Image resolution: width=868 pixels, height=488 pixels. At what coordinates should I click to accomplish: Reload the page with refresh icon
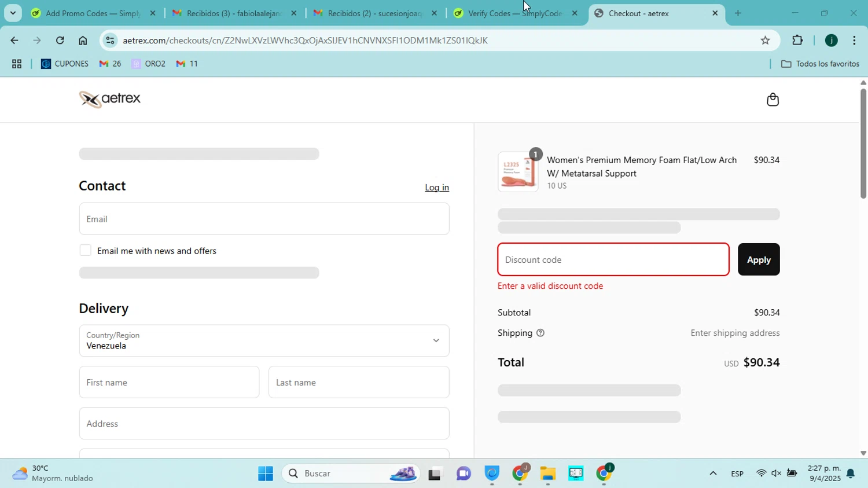pyautogui.click(x=60, y=41)
